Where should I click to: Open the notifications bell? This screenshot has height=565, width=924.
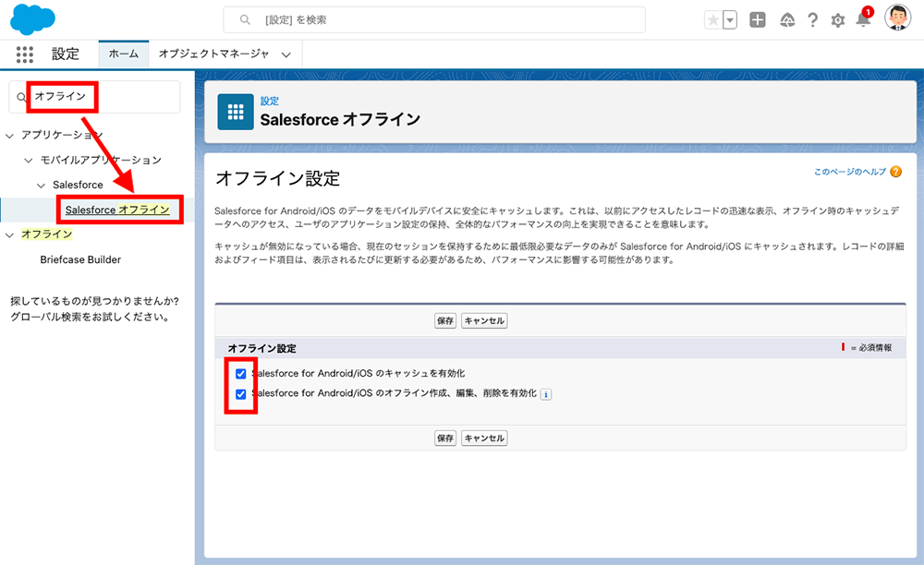click(863, 18)
